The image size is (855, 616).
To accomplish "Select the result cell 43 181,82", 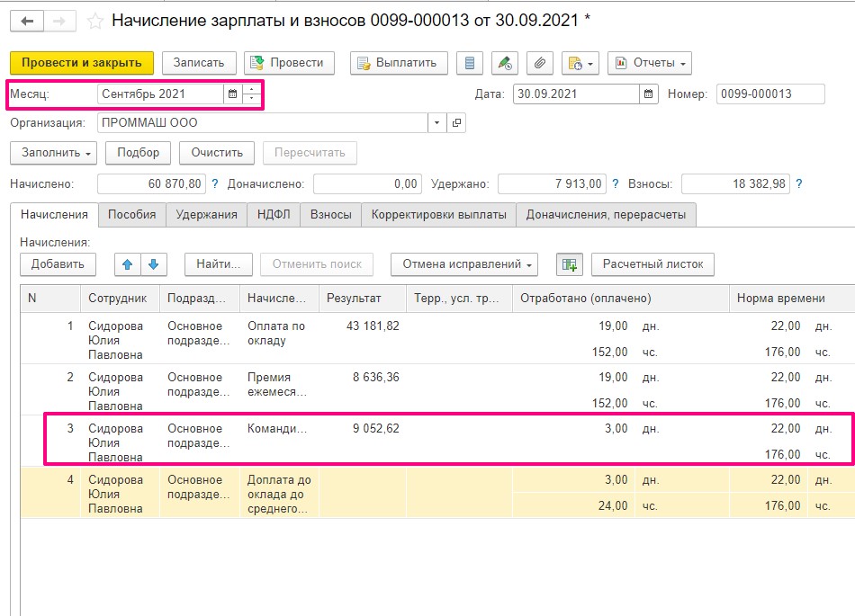I will pyautogui.click(x=363, y=339).
